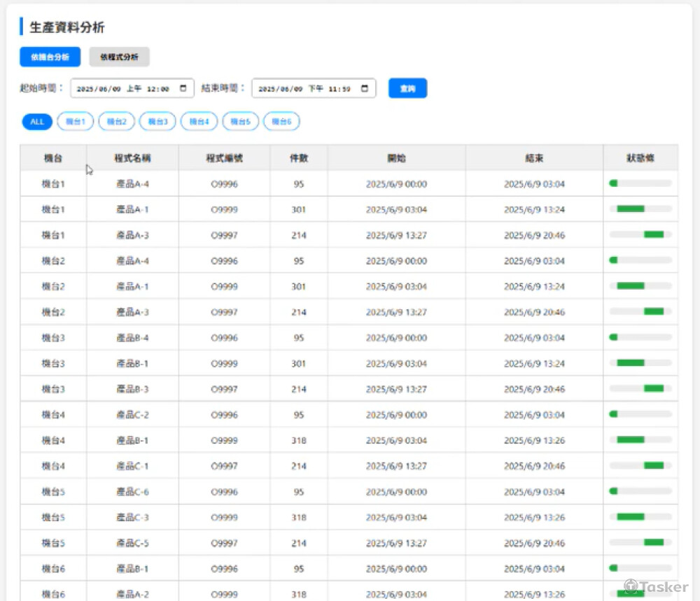Switch to 依程式分析 tab
Viewport: 700px width, 601px height.
click(119, 57)
